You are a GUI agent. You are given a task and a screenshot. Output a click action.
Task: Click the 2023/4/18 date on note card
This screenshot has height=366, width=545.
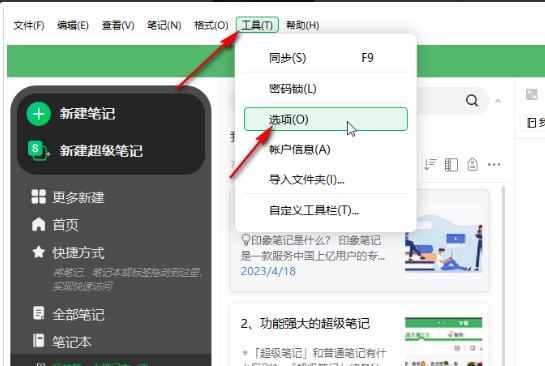click(x=268, y=271)
